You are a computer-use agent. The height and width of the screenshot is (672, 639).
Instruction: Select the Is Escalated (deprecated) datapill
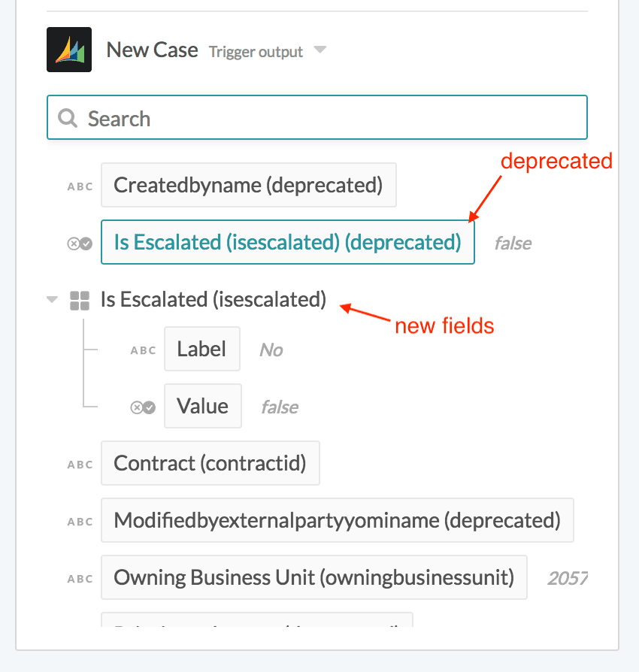click(x=287, y=242)
